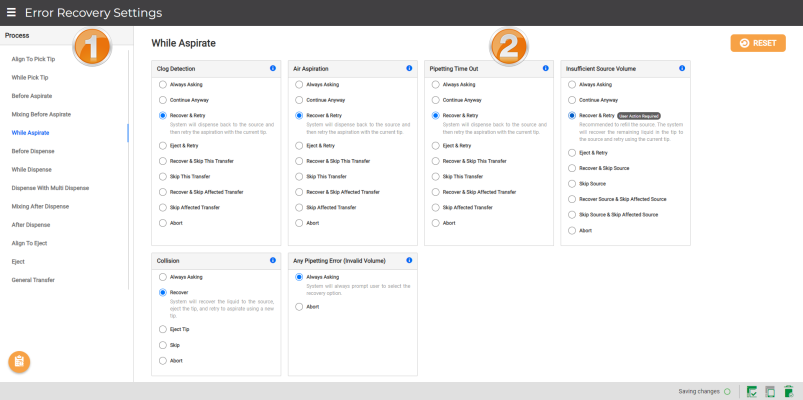Choose Eject Tip under Collision

pyautogui.click(x=161, y=329)
